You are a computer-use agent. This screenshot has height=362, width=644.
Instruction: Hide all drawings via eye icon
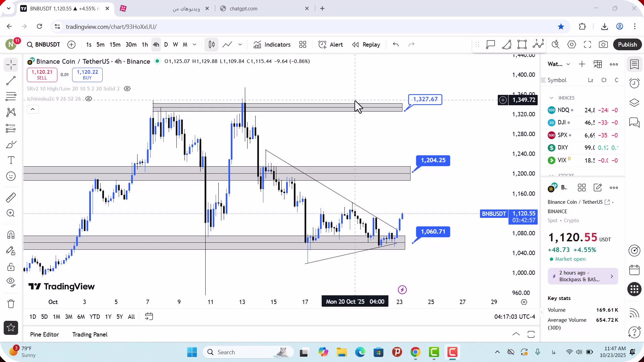11,283
